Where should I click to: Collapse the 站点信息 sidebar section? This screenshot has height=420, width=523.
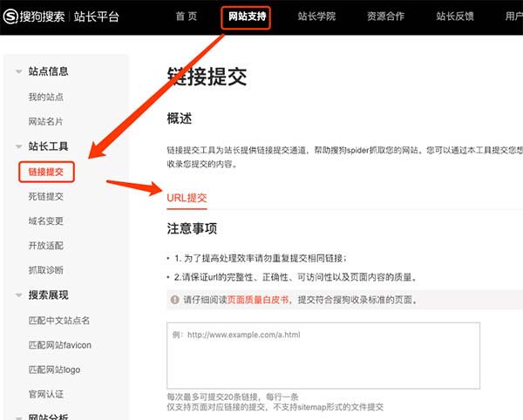(x=19, y=72)
